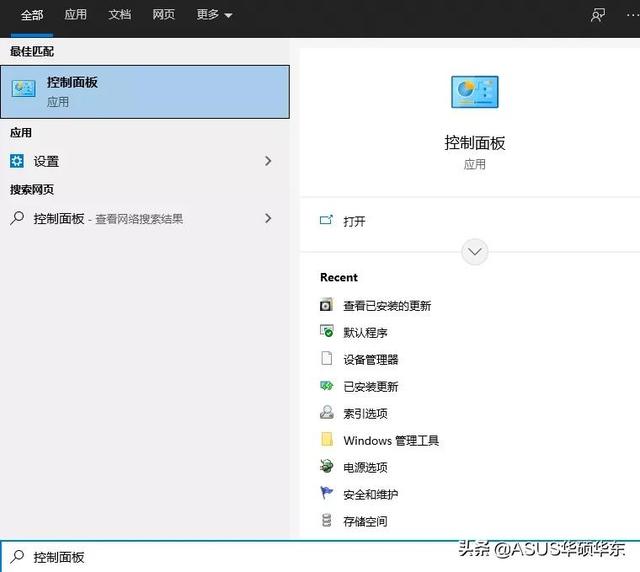
Task: Click the feedback icon in top bar
Action: pos(598,16)
